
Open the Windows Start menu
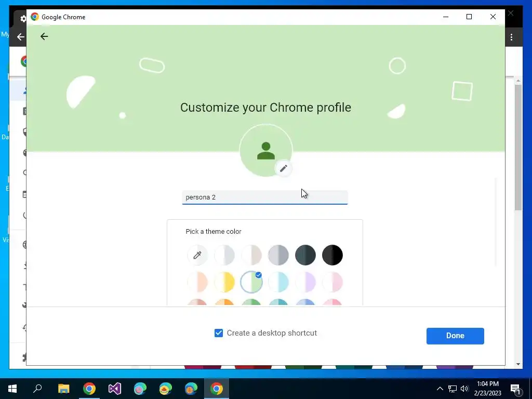click(x=12, y=389)
